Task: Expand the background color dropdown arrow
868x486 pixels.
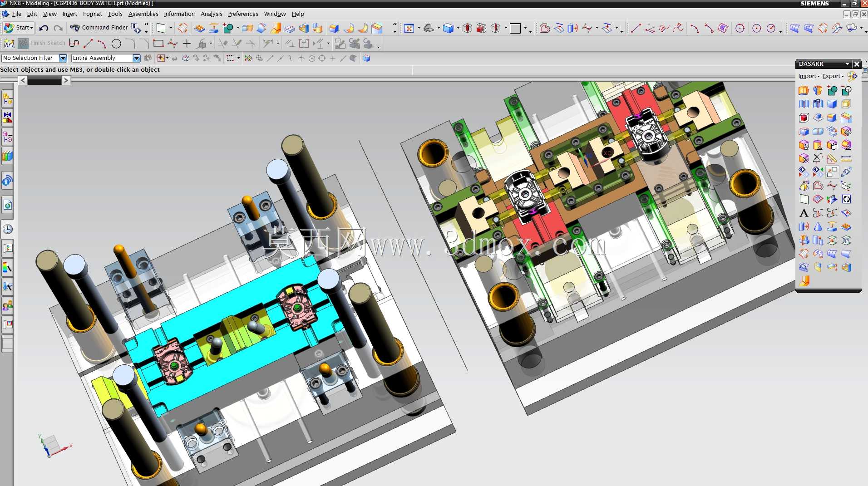Action: [x=525, y=28]
